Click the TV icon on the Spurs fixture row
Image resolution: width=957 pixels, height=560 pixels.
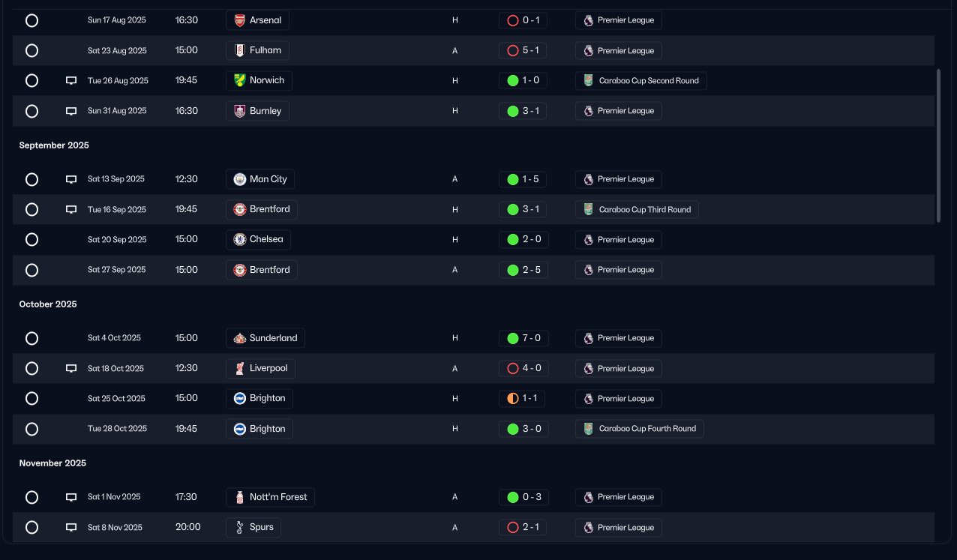tap(71, 528)
